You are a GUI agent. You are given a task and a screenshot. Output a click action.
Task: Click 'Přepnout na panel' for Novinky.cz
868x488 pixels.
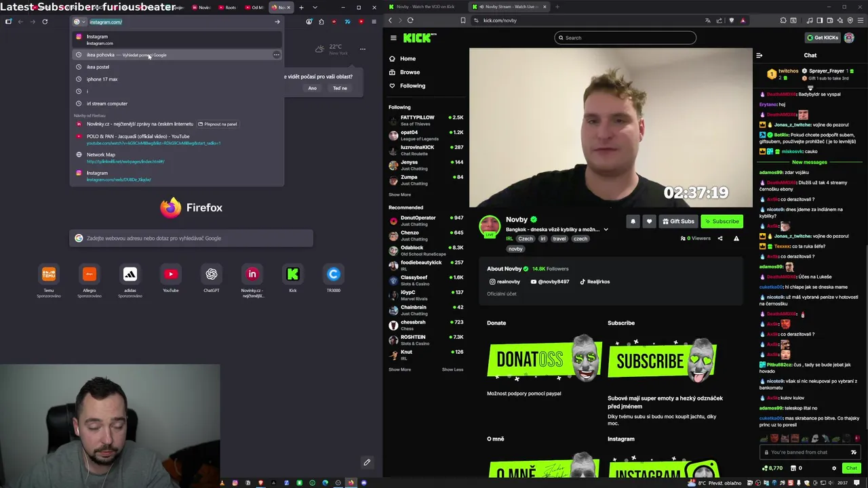[x=218, y=124]
